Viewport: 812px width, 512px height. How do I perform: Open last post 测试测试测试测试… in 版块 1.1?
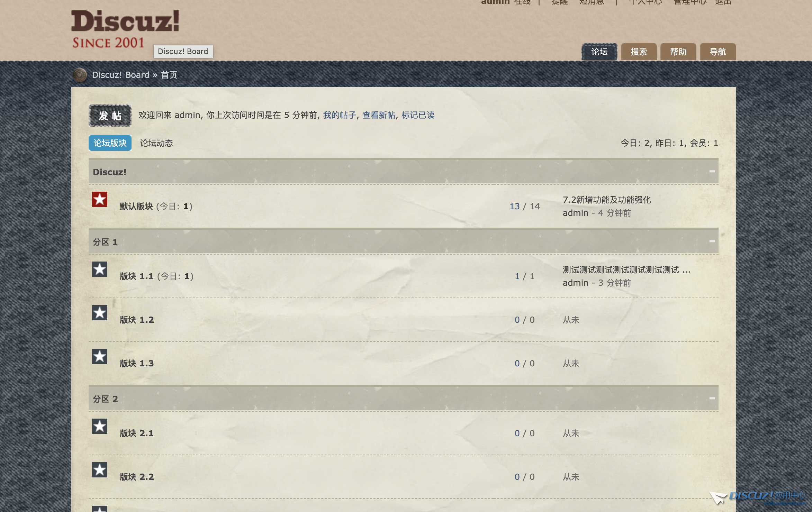(x=627, y=270)
